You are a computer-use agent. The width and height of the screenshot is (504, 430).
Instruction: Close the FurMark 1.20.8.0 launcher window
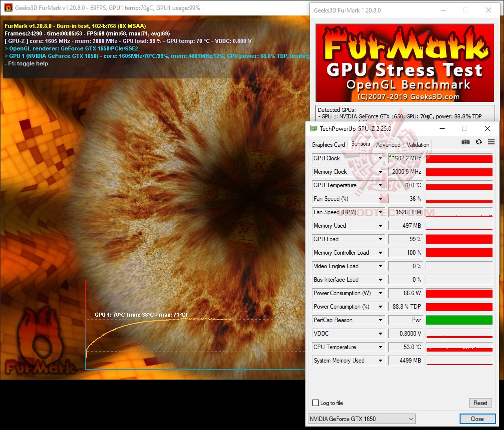pyautogui.click(x=488, y=10)
